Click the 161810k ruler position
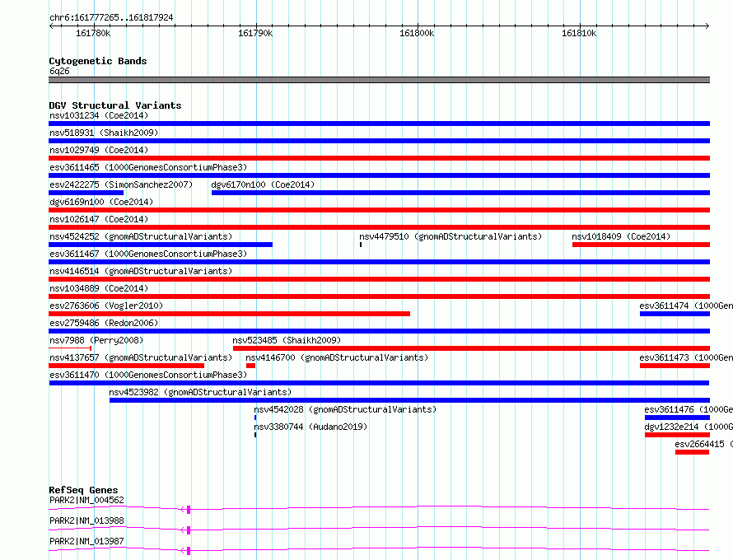 click(x=579, y=33)
